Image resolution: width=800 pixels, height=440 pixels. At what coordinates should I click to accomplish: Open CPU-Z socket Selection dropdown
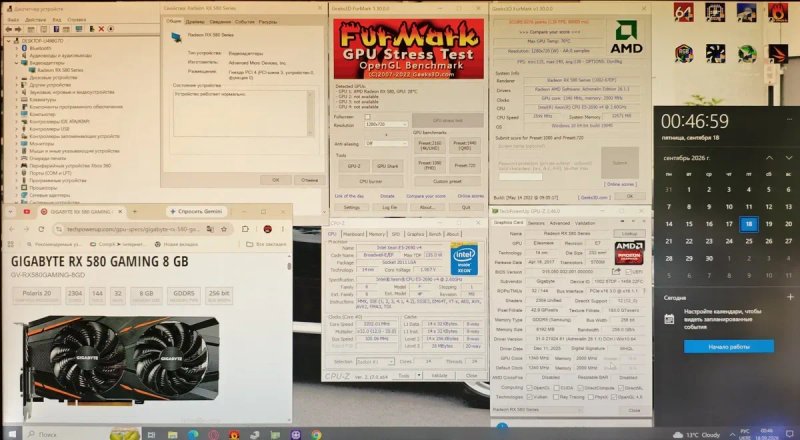pyautogui.click(x=375, y=361)
